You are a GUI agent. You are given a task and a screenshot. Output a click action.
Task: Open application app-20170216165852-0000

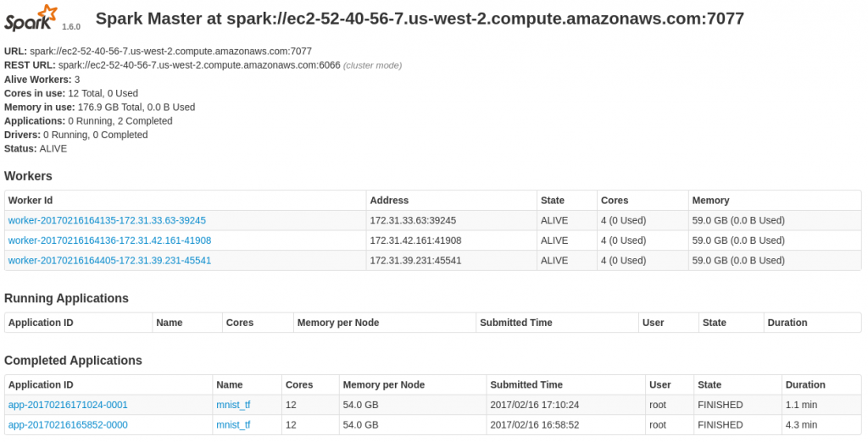68,425
